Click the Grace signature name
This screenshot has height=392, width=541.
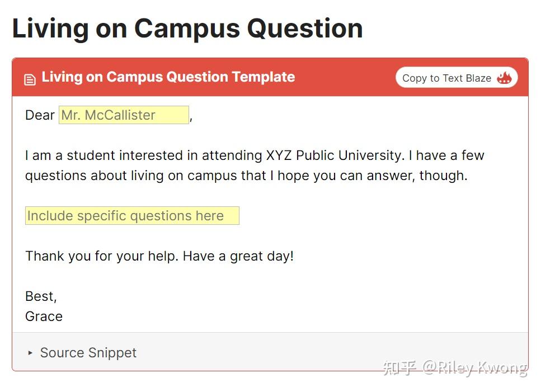[x=44, y=317]
